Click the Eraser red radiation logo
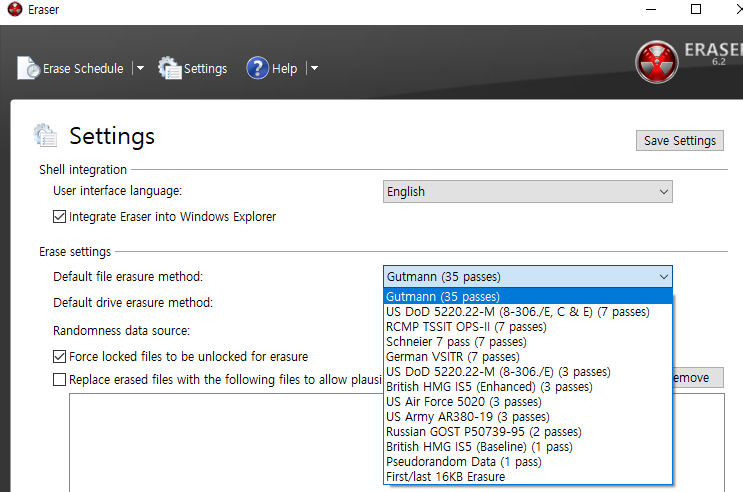743x492 pixels. click(657, 62)
